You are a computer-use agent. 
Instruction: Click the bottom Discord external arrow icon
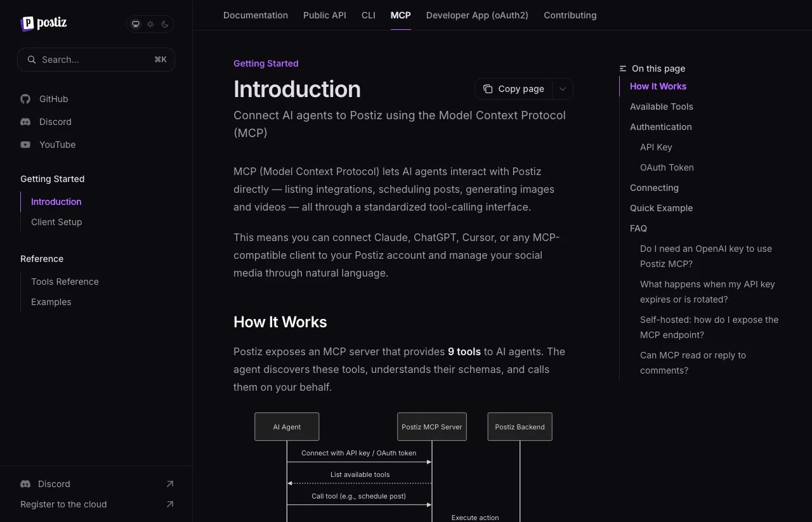coord(169,484)
